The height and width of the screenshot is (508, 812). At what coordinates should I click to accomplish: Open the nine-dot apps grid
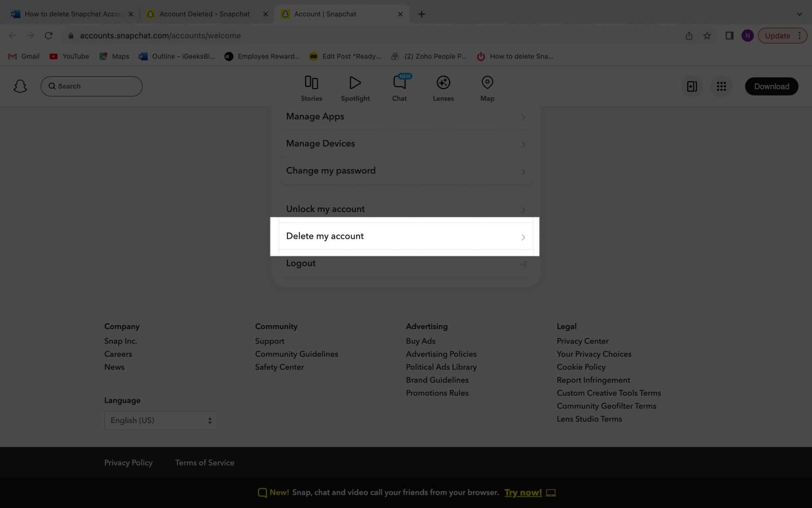point(721,86)
